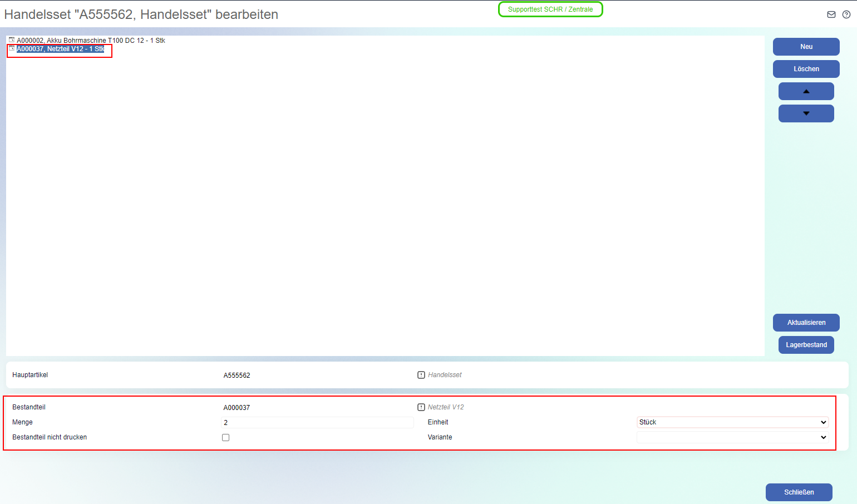857x504 pixels.
Task: Click the icon beside A000037 Netzteil V12
Action: tap(12, 48)
